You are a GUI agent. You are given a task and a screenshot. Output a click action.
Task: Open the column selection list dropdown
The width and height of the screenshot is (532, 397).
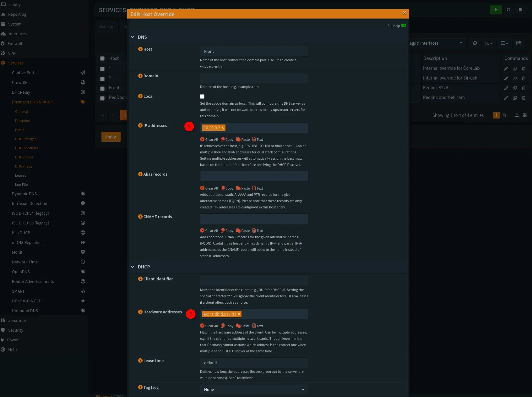point(504,43)
